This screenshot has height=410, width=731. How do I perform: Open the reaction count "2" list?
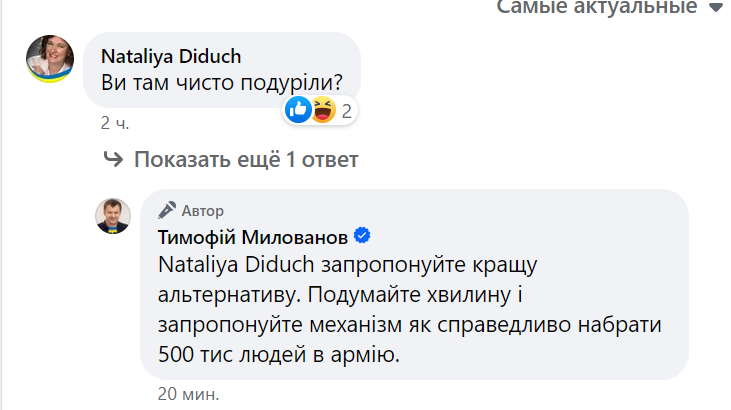point(346,111)
